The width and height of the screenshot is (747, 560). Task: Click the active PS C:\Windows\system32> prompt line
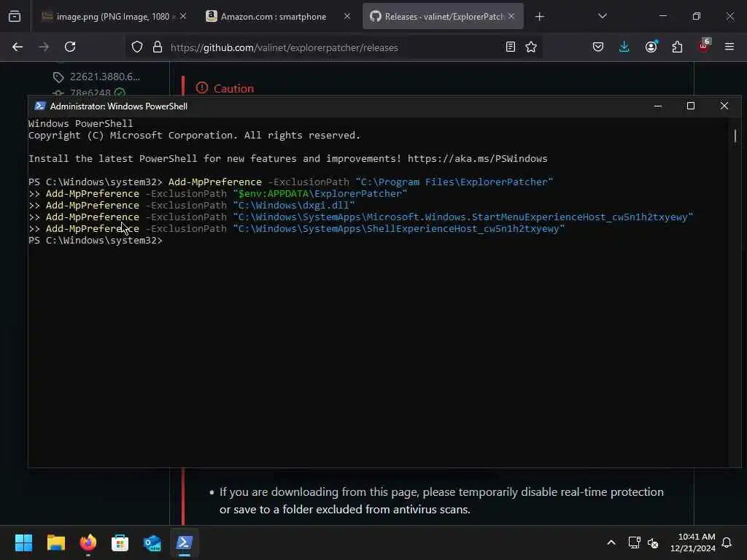[96, 241]
